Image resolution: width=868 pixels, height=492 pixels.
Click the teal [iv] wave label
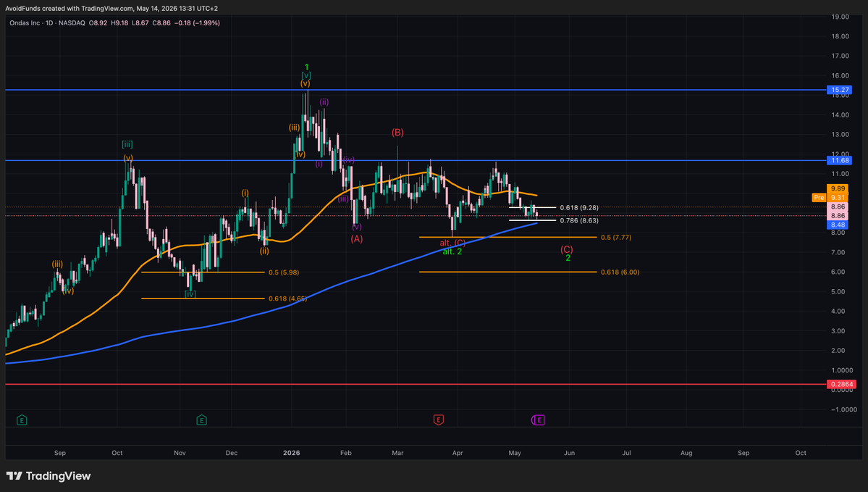190,294
